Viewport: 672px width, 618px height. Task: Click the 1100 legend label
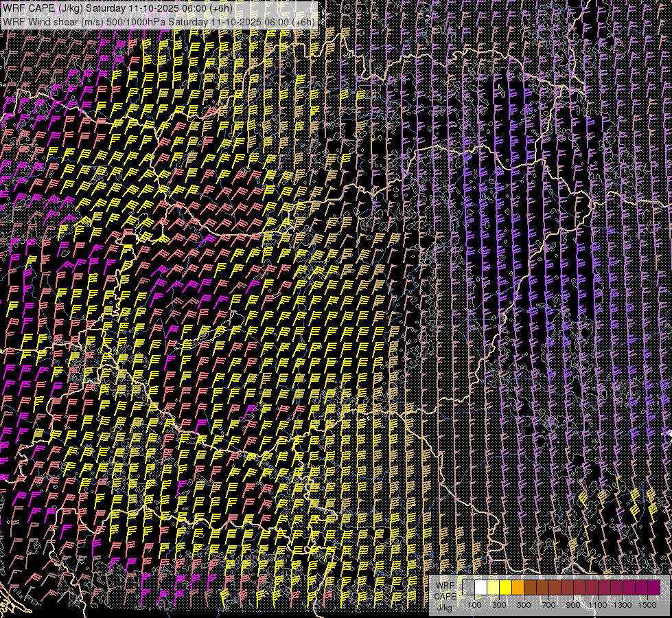click(x=597, y=605)
